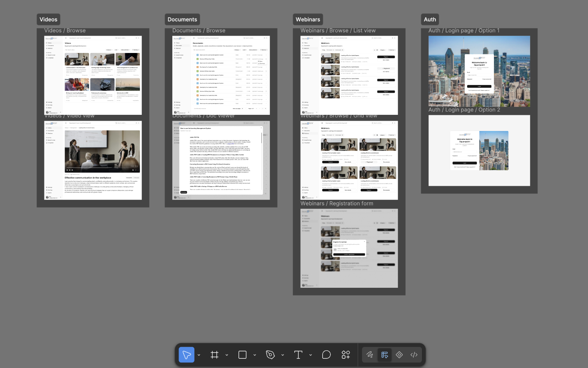Select the Doc viewer frame

click(221, 160)
